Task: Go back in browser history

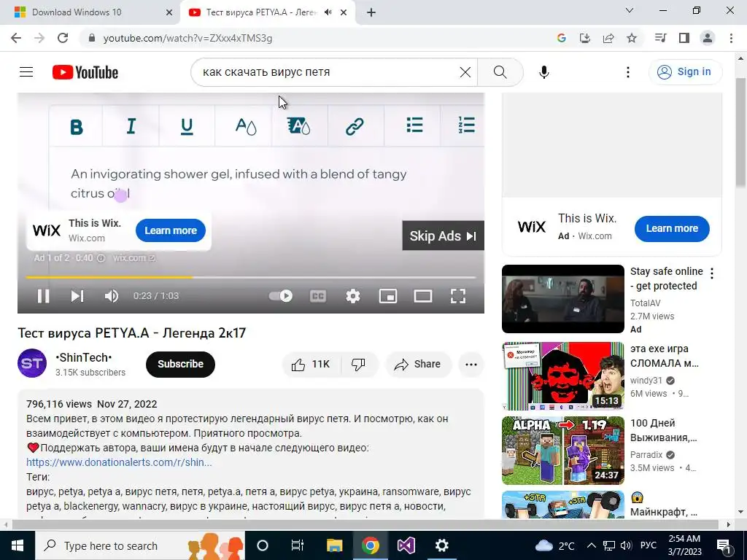Action: [x=16, y=38]
